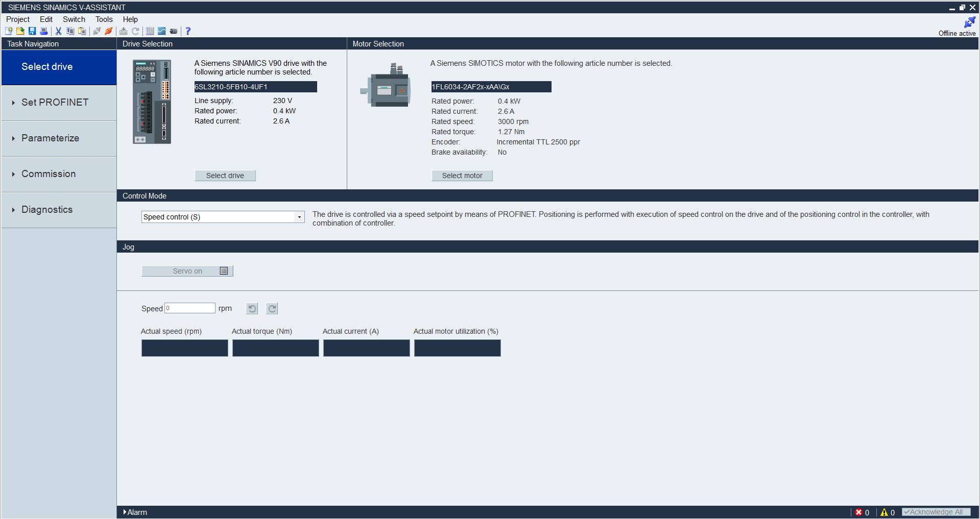Expand the Diagnostics navigation item

tap(59, 210)
